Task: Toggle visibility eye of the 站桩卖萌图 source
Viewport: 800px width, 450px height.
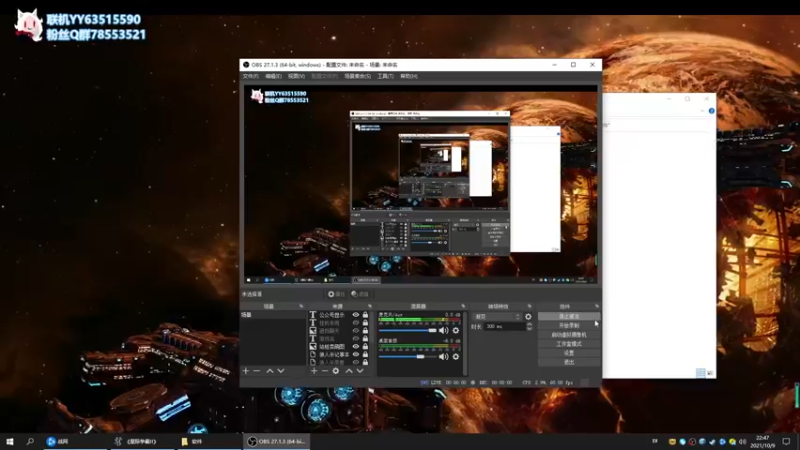Action: tap(356, 346)
